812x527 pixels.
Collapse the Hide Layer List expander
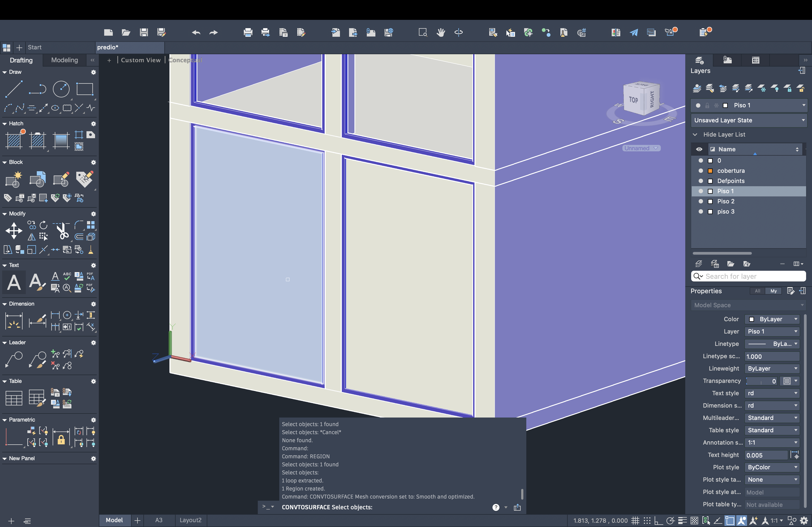pos(695,135)
